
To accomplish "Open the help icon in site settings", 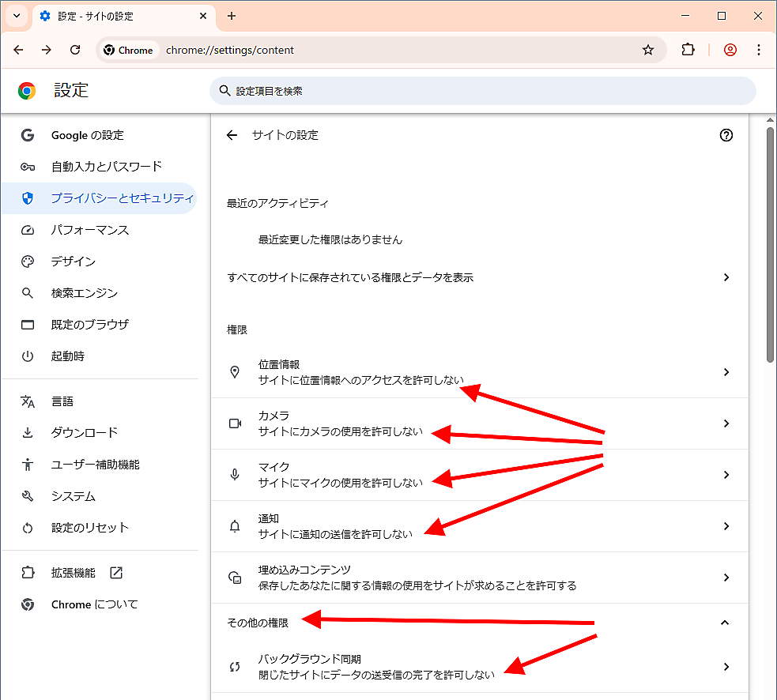I will coord(726,135).
